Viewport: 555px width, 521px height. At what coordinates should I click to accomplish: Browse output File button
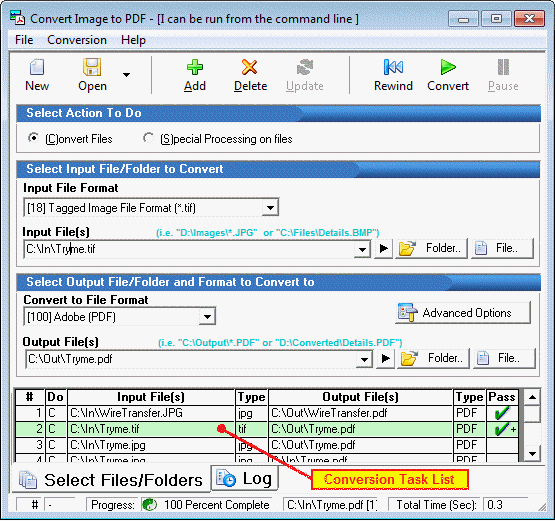[504, 358]
